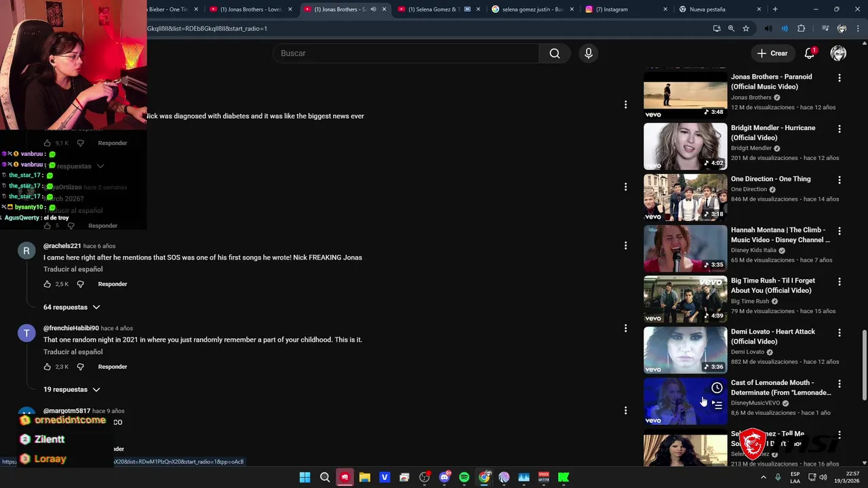The height and width of the screenshot is (488, 868).
Task: Dislike the @frenchieHabibi90 comment
Action: (80, 367)
